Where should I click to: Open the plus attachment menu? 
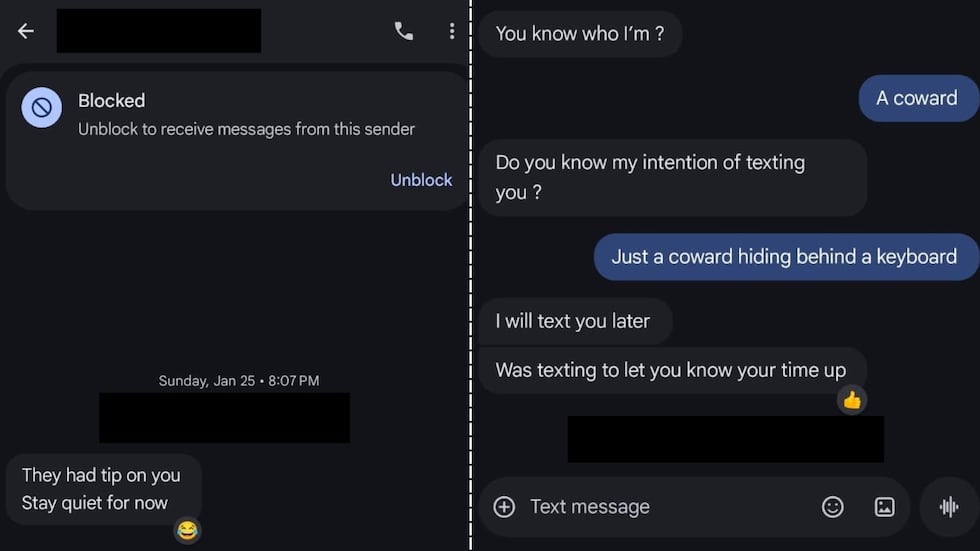(504, 507)
